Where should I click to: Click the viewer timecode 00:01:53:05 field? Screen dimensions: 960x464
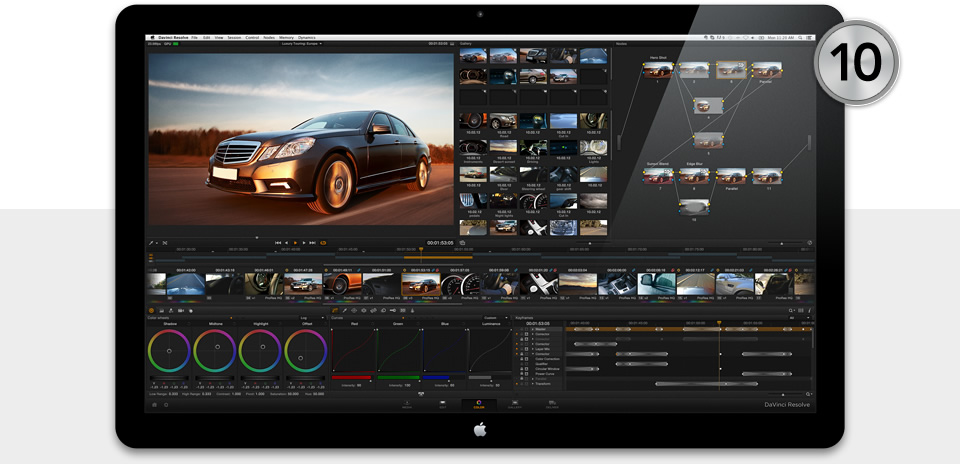(440, 242)
